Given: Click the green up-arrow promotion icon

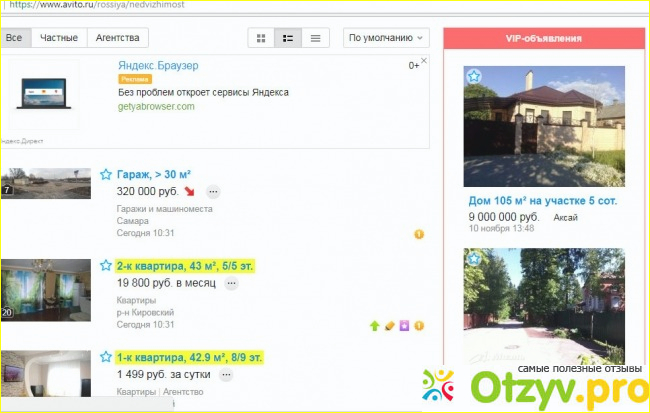Looking at the screenshot, I should (x=374, y=325).
